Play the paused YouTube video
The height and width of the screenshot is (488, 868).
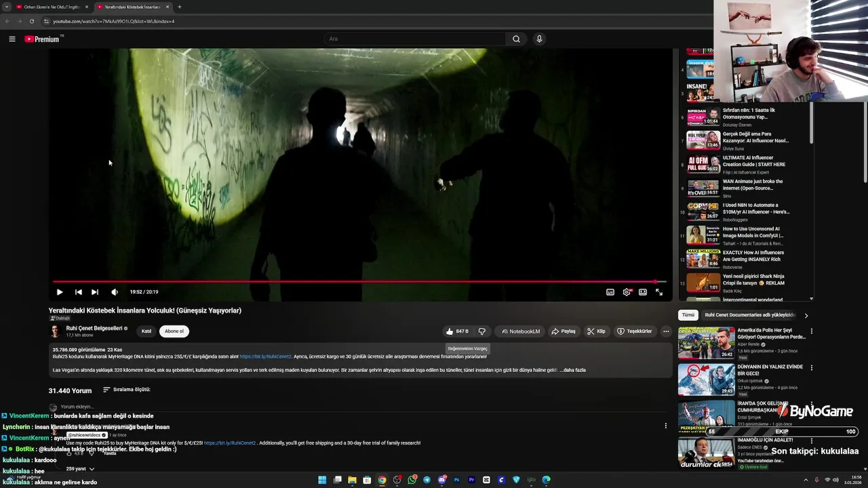[x=60, y=292]
